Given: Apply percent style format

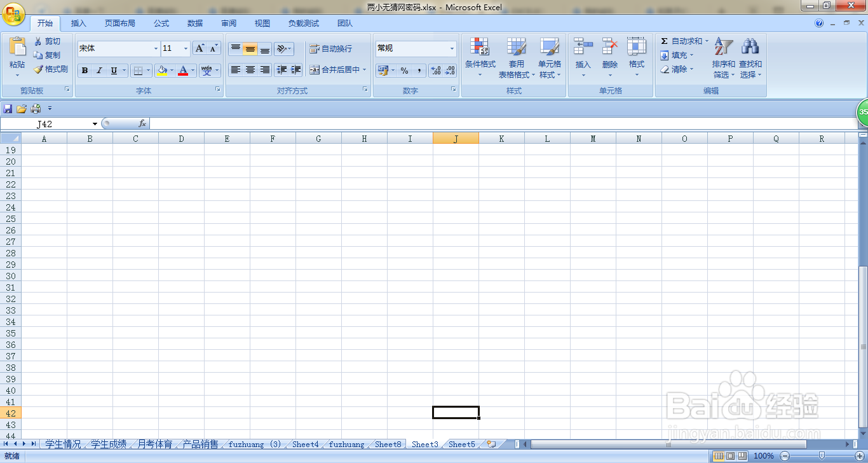Looking at the screenshot, I should tap(404, 71).
